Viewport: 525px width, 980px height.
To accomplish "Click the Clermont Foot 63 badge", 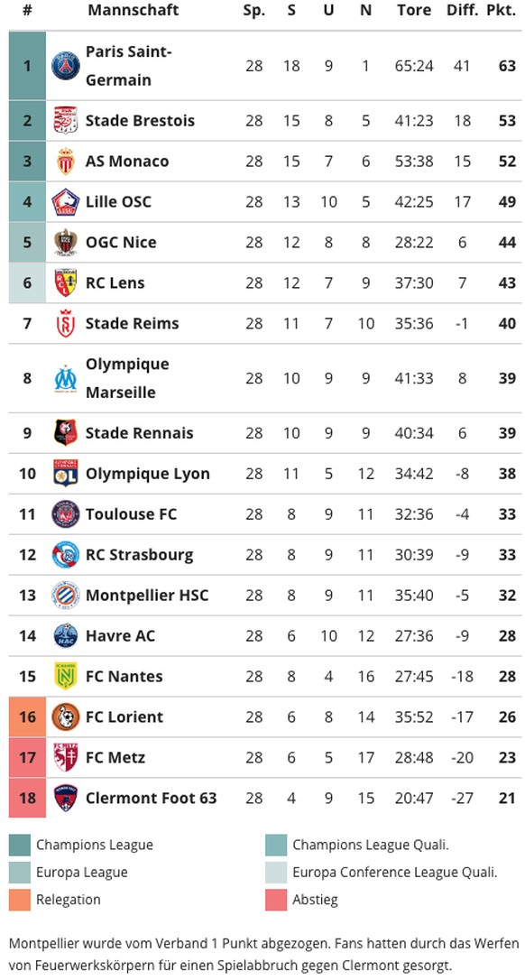I will coord(66,798).
